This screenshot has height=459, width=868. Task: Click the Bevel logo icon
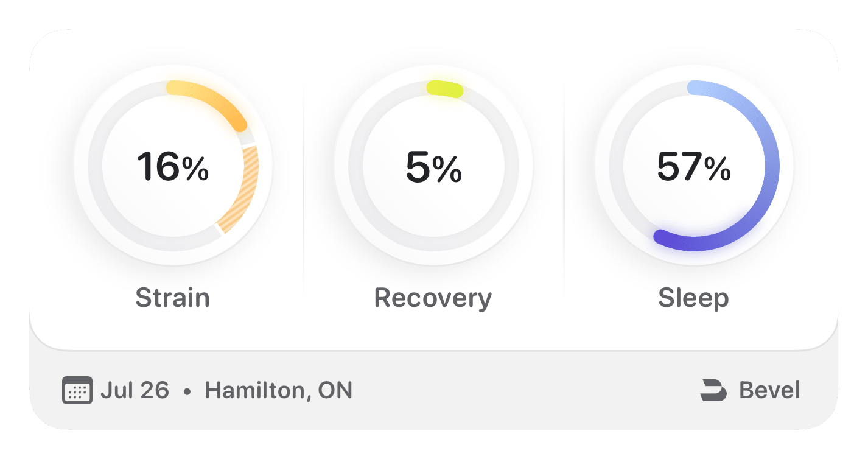tap(713, 390)
